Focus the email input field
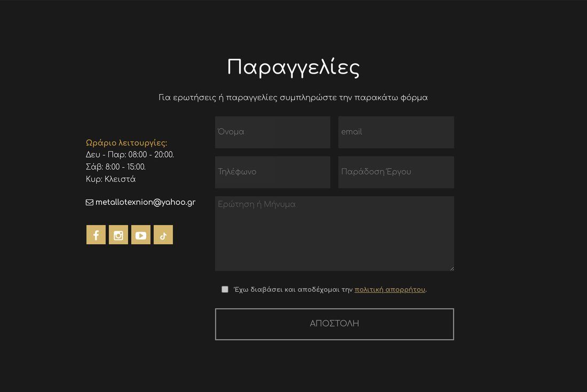Image resolution: width=587 pixels, height=392 pixels. coord(396,132)
